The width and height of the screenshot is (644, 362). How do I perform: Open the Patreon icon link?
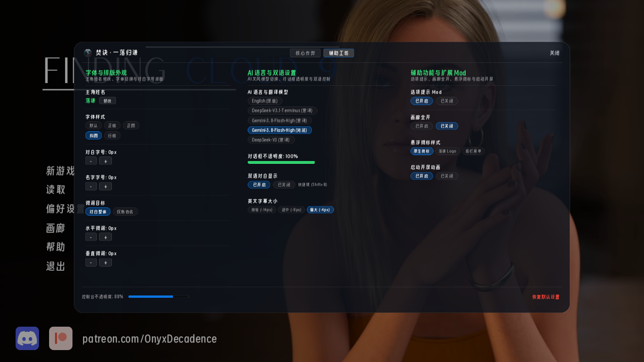(x=61, y=338)
